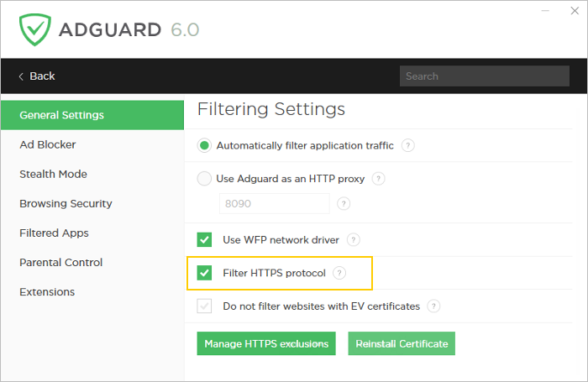This screenshot has width=588, height=382.
Task: Click help icon beside WFP network driver
Action: coord(353,239)
